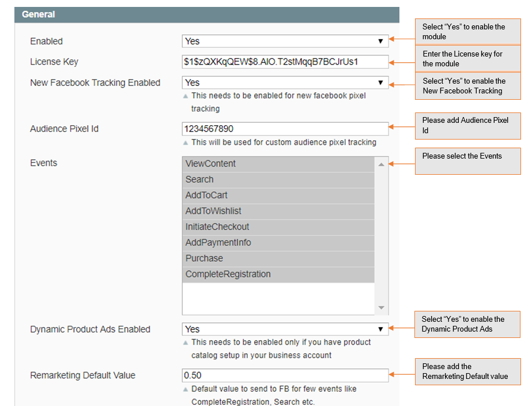
Task: Click hint triangle under Dynamic Product Ads
Action: coord(185,343)
